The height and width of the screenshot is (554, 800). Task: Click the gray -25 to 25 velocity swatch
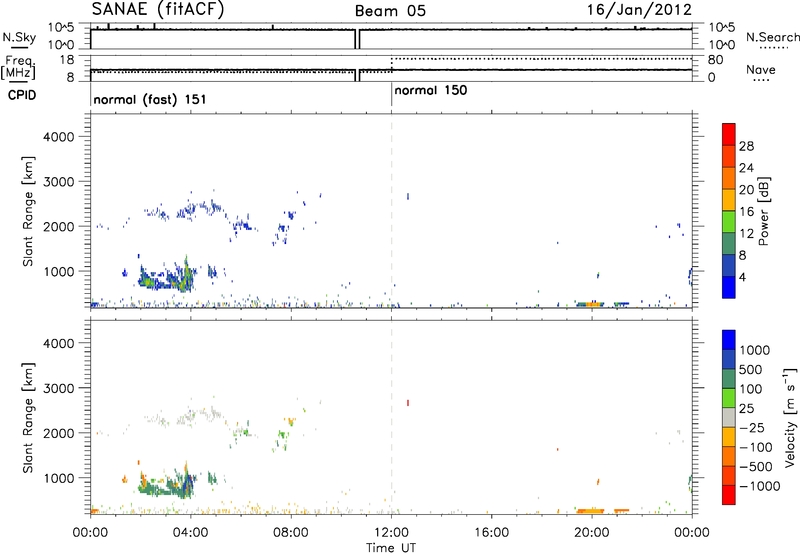(x=729, y=417)
